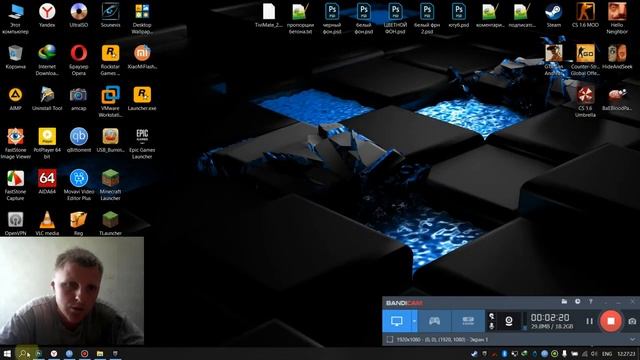Image resolution: width=640 pixels, height=360 pixels.
Task: Open the OpenVPN desktop shortcut
Action: (16, 224)
